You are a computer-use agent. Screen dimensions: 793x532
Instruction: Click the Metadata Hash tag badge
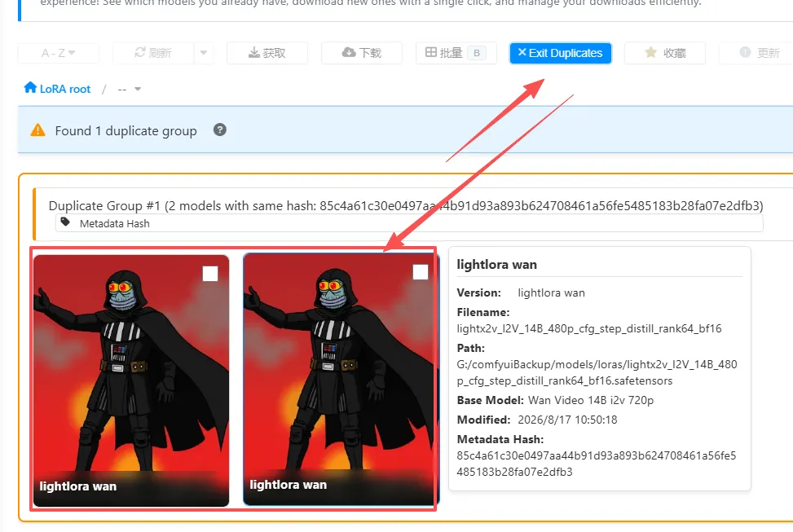(x=408, y=223)
